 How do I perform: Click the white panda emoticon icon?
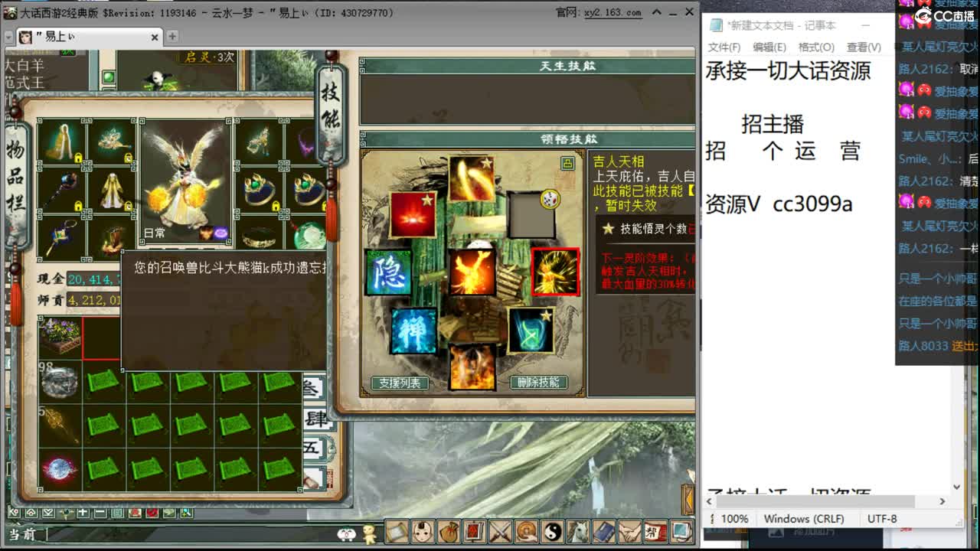click(347, 533)
